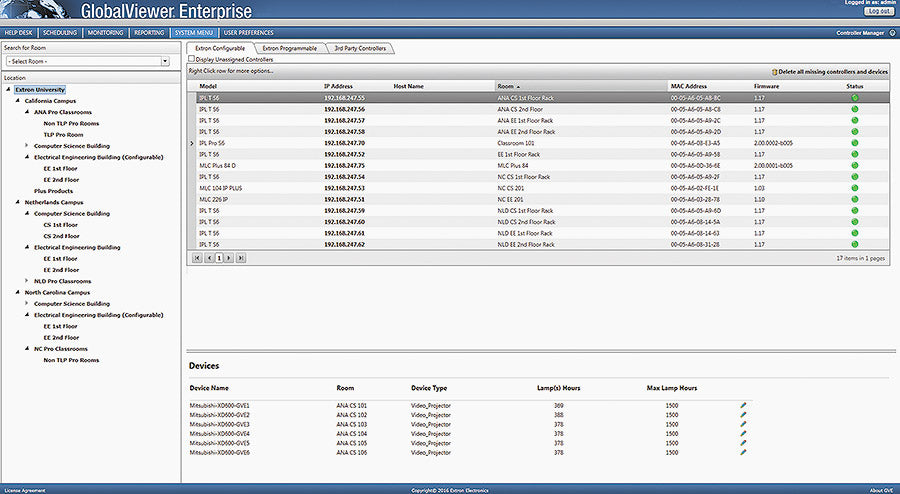Select the Classroom 101 room cell
Screen dimensions: 900x494
click(515, 143)
